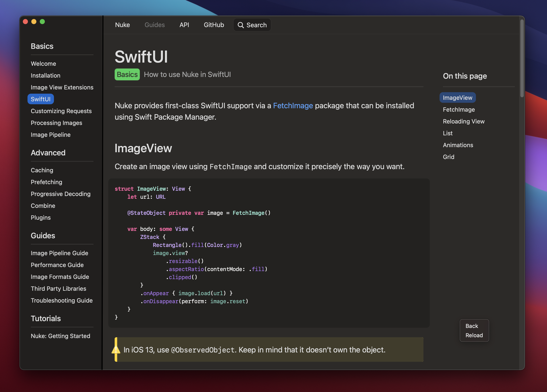
Task: Open Customizing Requests page
Action: click(61, 111)
